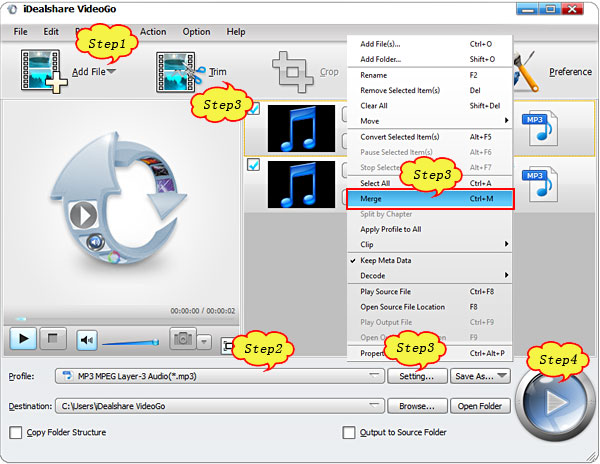This screenshot has height=464, width=600.
Task: Click the preview seek progress bar
Action: point(121,319)
